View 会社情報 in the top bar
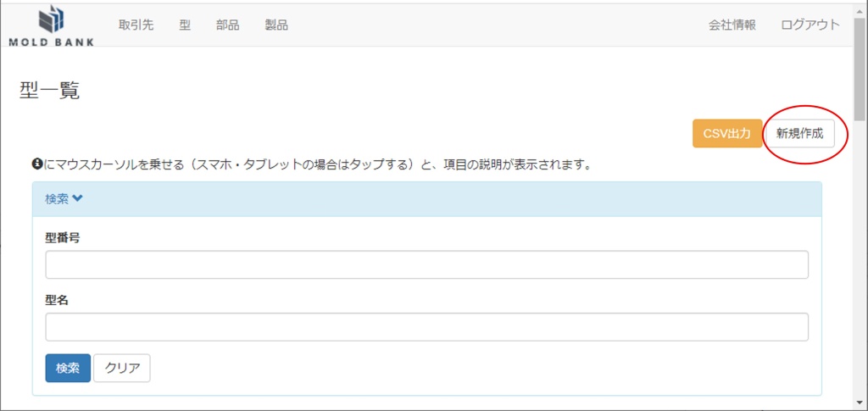 coord(732,25)
